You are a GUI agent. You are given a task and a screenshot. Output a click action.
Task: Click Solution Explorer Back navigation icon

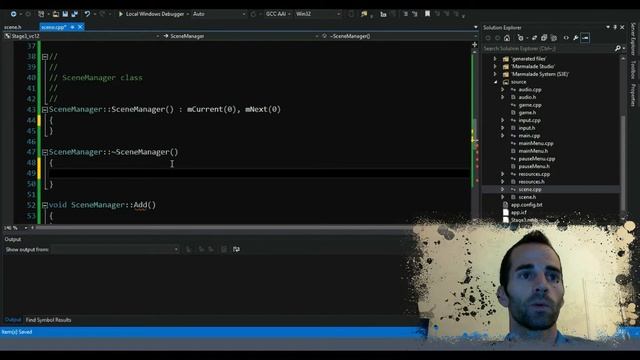coord(488,38)
